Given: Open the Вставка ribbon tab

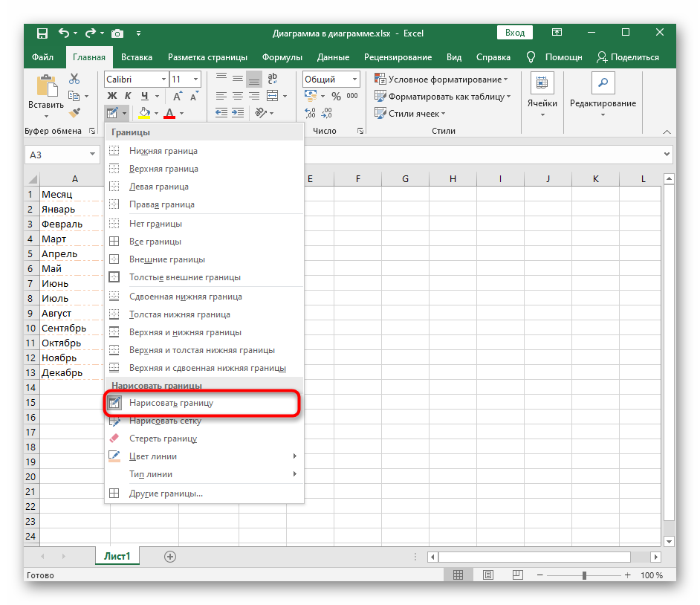Looking at the screenshot, I should (137, 57).
